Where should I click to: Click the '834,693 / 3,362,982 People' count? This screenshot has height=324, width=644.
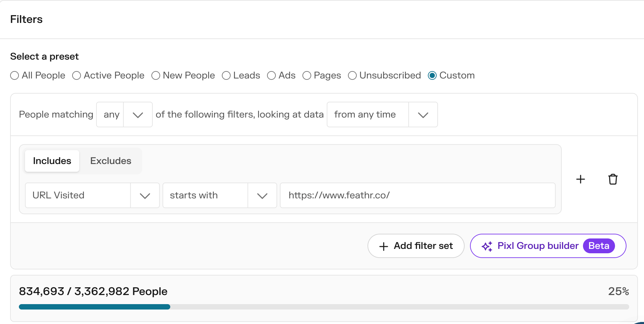point(93,291)
